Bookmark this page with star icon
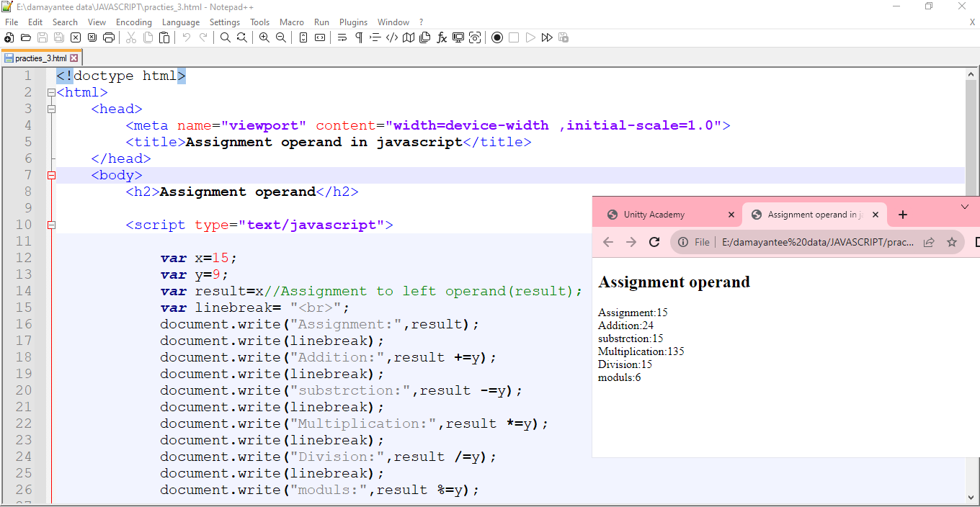This screenshot has height=507, width=980. 951,242
